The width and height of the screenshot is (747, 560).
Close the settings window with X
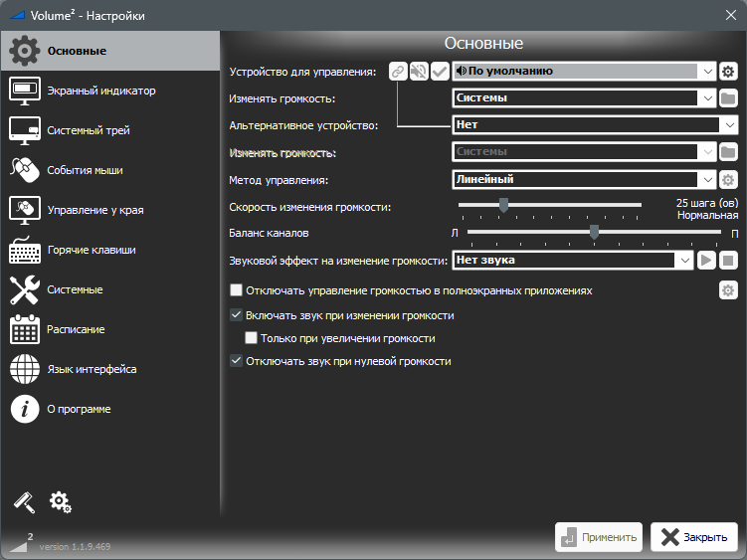coord(731,15)
